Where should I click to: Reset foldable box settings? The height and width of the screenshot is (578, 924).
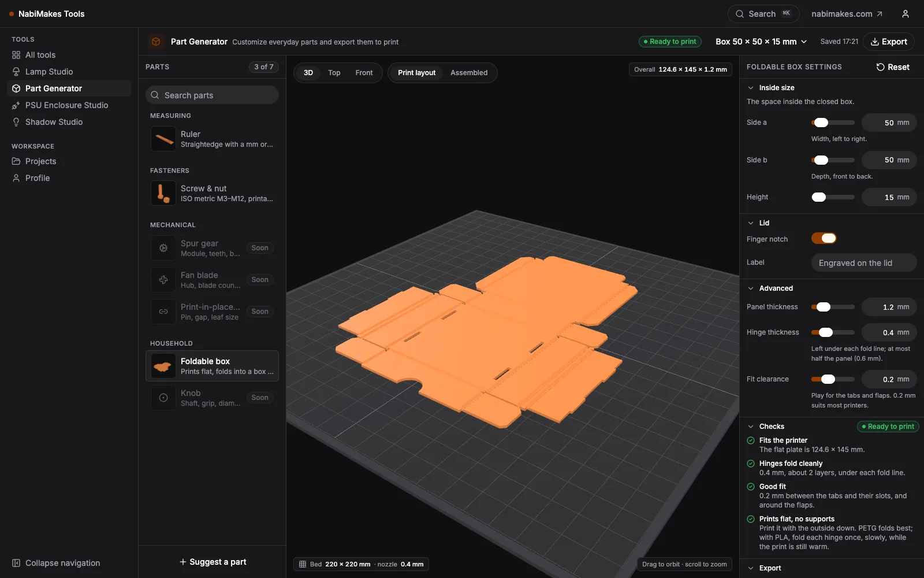tap(893, 67)
